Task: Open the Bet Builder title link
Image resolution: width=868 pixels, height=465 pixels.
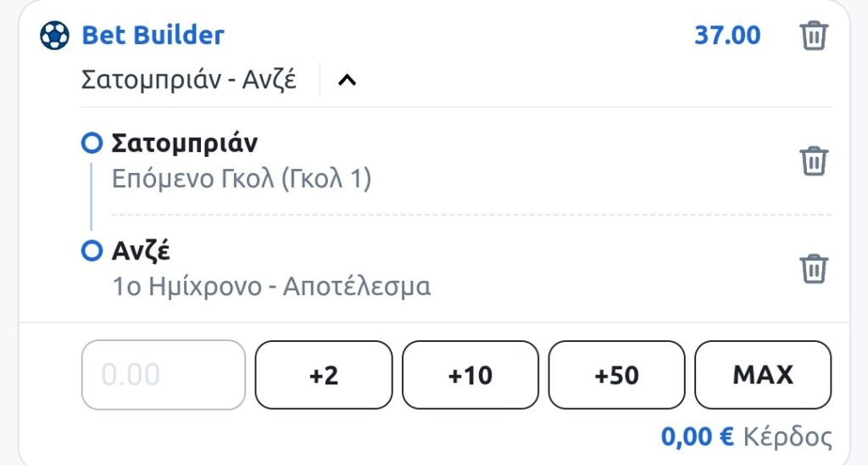Action: pyautogui.click(x=153, y=36)
